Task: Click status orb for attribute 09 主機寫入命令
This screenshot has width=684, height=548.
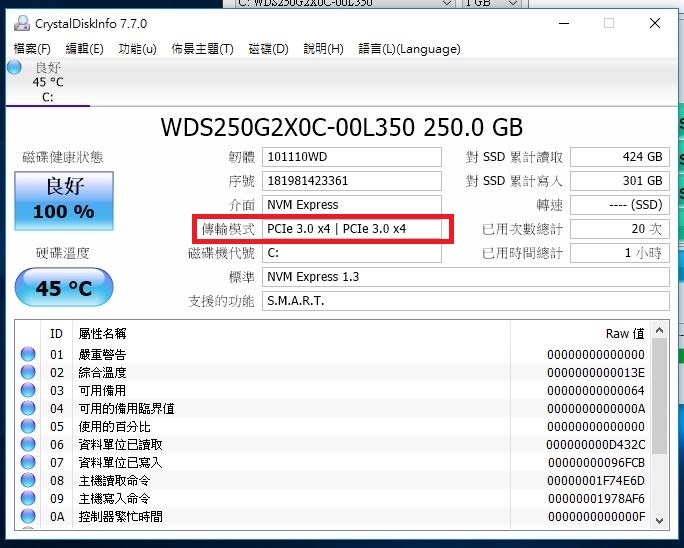Action: (x=28, y=498)
